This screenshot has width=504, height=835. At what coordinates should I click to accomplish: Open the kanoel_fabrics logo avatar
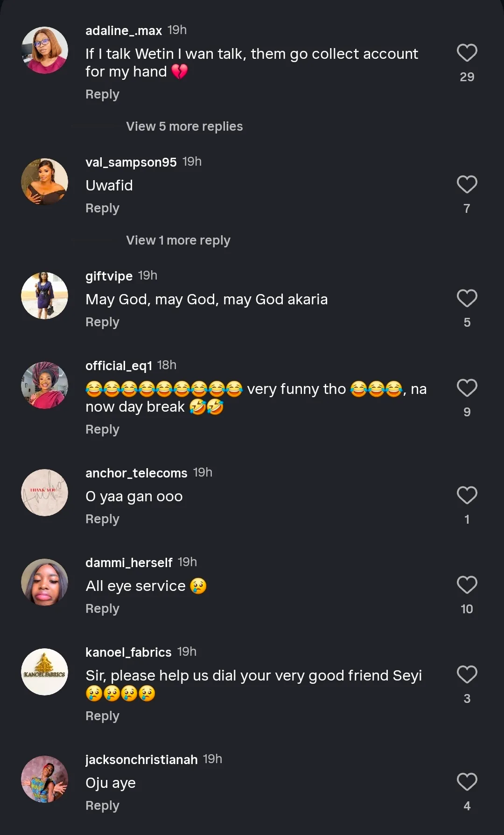pyautogui.click(x=45, y=672)
